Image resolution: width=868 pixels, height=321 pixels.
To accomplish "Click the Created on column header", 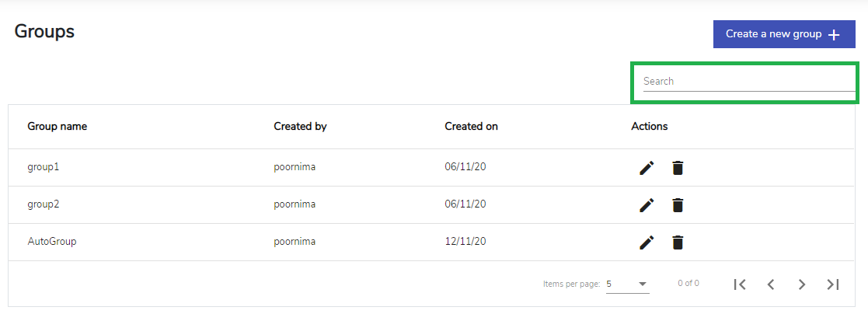I will pos(471,126).
